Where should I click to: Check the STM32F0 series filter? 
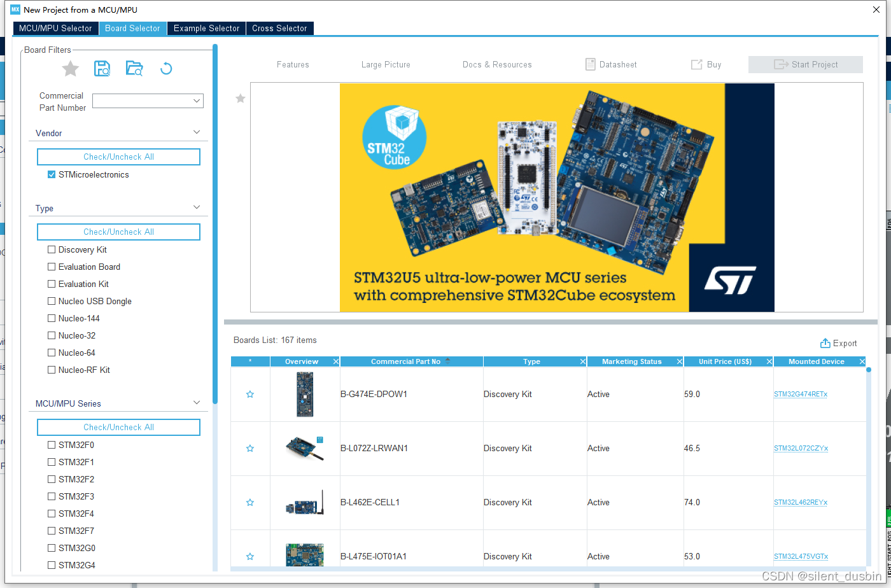pos(52,445)
